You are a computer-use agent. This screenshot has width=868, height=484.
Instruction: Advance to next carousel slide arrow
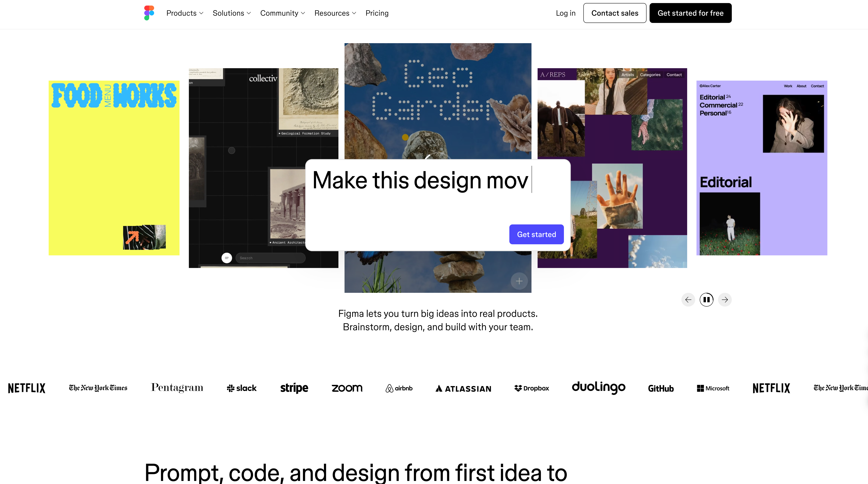coord(725,299)
